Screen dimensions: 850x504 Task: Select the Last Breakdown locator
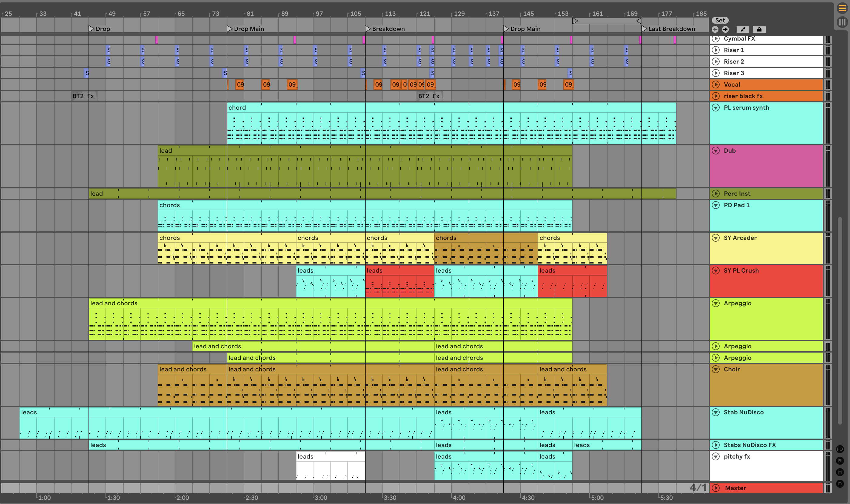pyautogui.click(x=644, y=29)
